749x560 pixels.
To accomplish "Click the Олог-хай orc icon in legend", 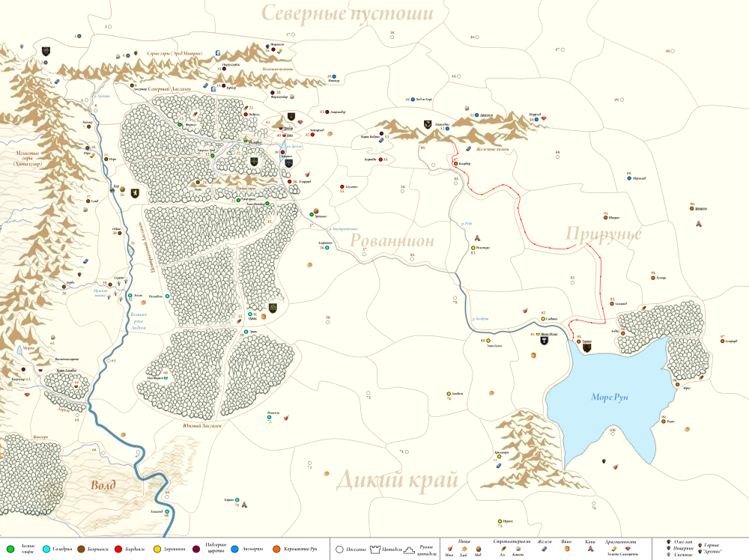I will pyautogui.click(x=669, y=541).
